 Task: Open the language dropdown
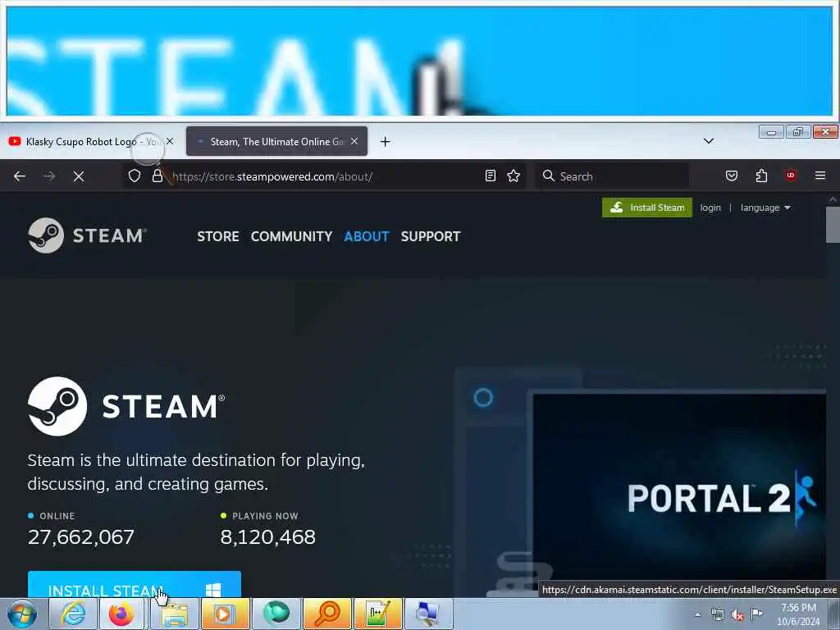pyautogui.click(x=765, y=208)
